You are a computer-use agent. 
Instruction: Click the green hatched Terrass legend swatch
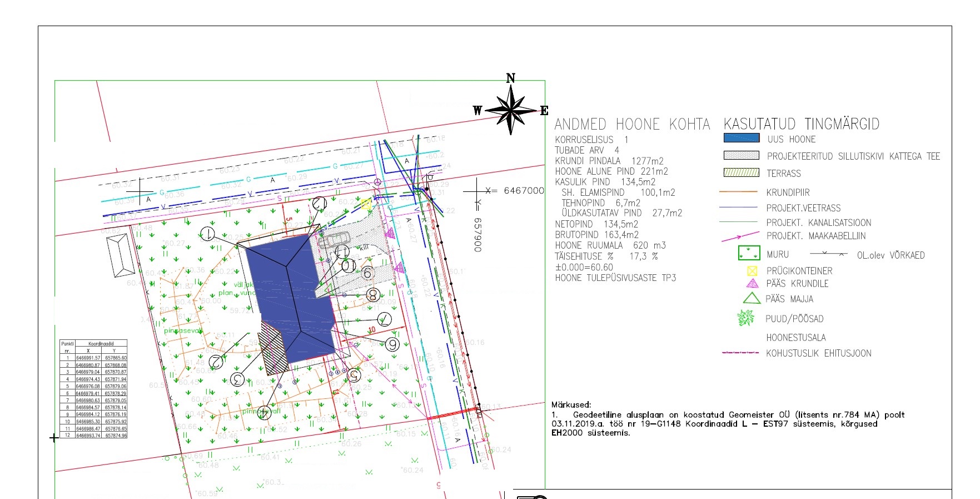741,173
